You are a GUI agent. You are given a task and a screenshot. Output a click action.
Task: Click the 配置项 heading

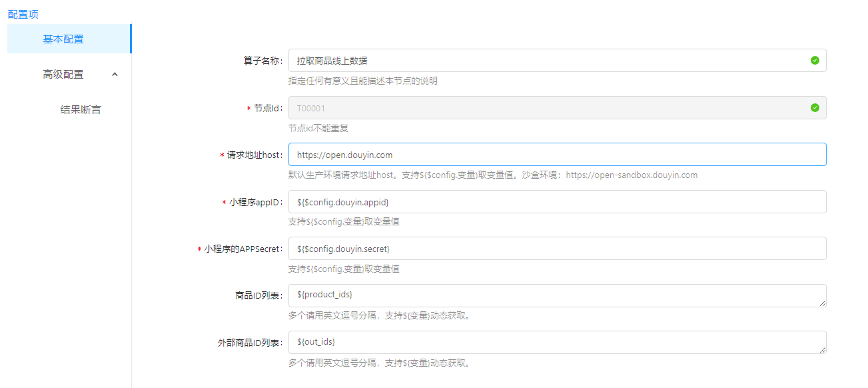[23, 14]
